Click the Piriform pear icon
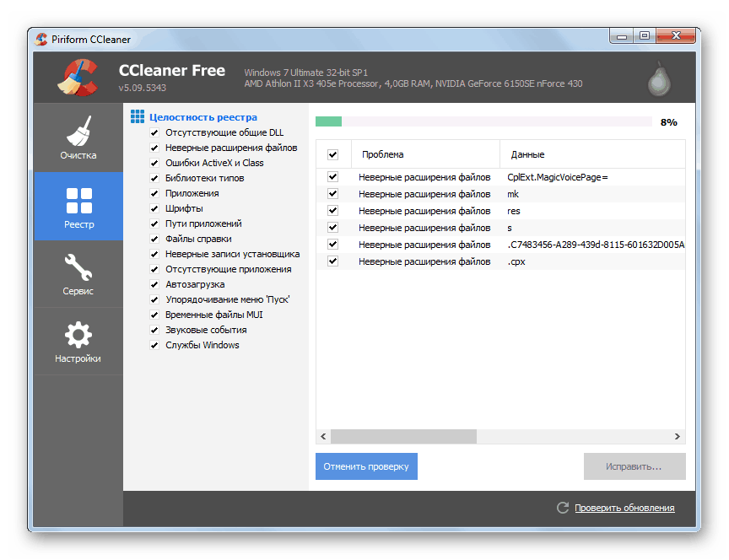729x560 pixels. tap(659, 79)
